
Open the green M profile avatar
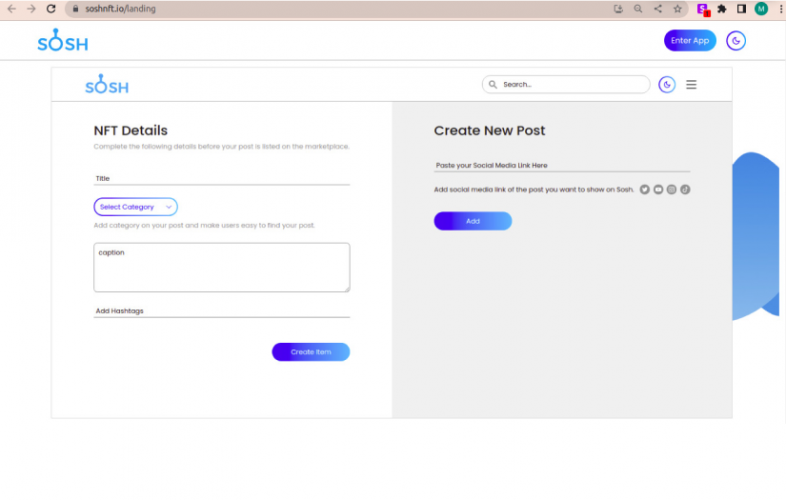pyautogui.click(x=761, y=9)
